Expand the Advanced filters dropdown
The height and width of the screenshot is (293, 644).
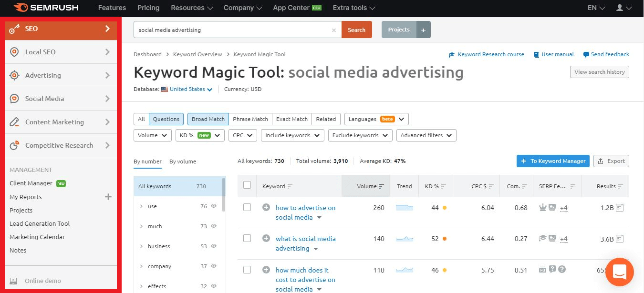pyautogui.click(x=426, y=135)
